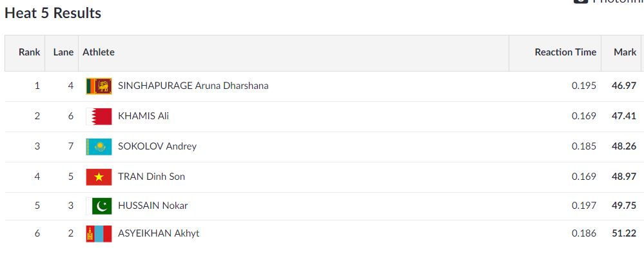Click the Mark column header

click(625, 52)
